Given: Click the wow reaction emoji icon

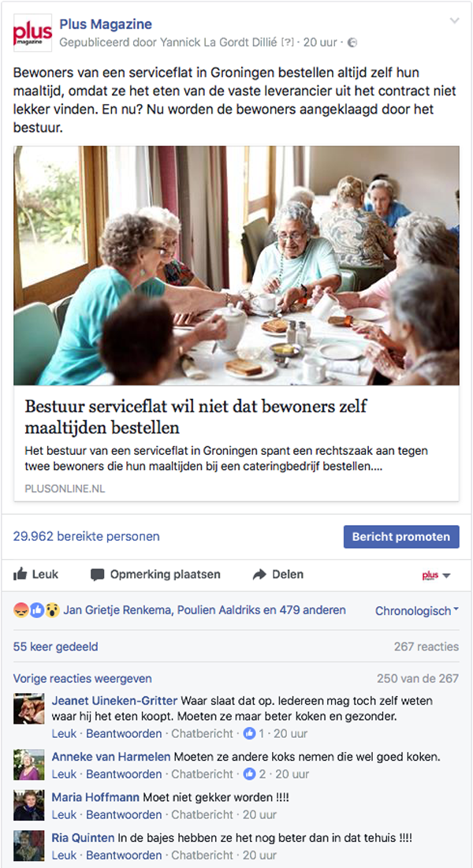Looking at the screenshot, I should [53, 610].
